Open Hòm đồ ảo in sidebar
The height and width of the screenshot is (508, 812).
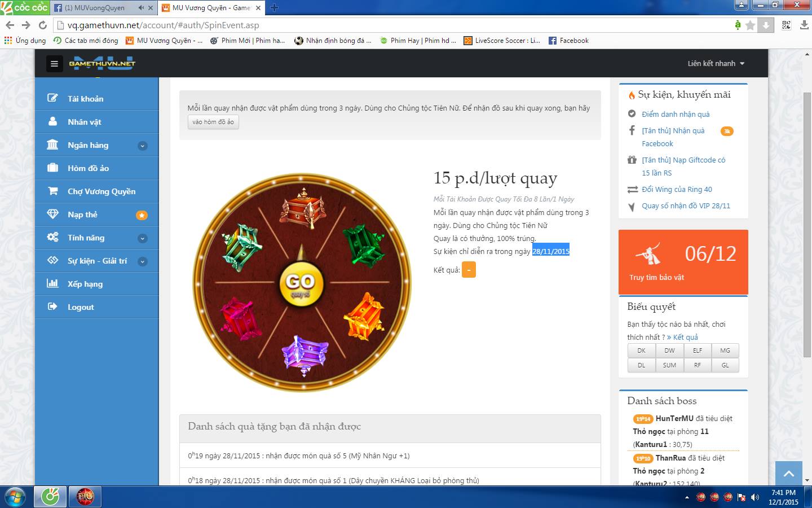[x=88, y=168]
